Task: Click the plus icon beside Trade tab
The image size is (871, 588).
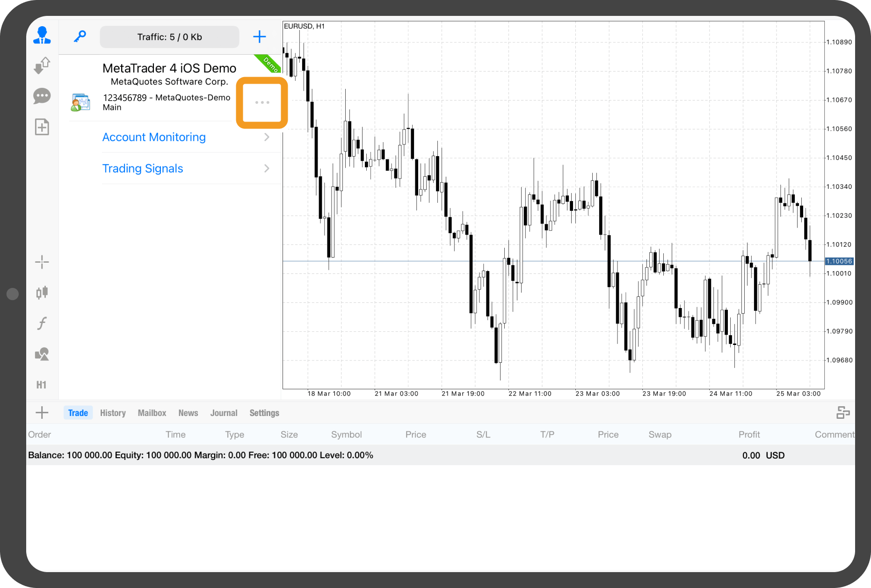Action: click(42, 413)
